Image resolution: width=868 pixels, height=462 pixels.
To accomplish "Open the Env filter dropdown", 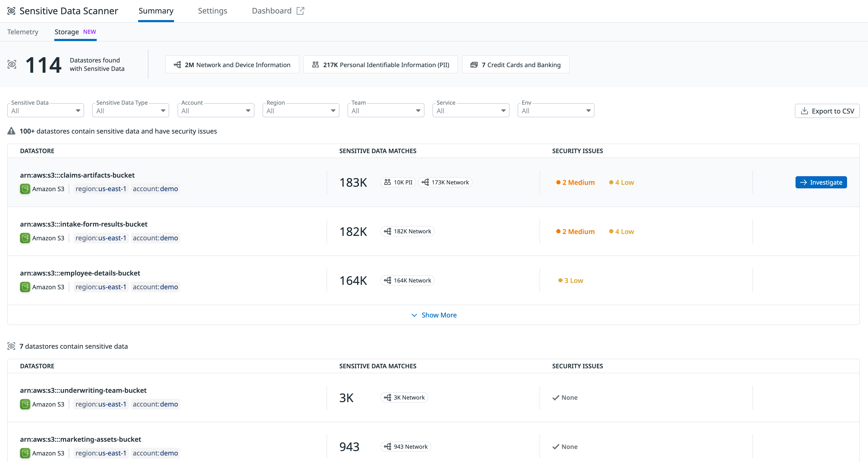I will (x=556, y=110).
